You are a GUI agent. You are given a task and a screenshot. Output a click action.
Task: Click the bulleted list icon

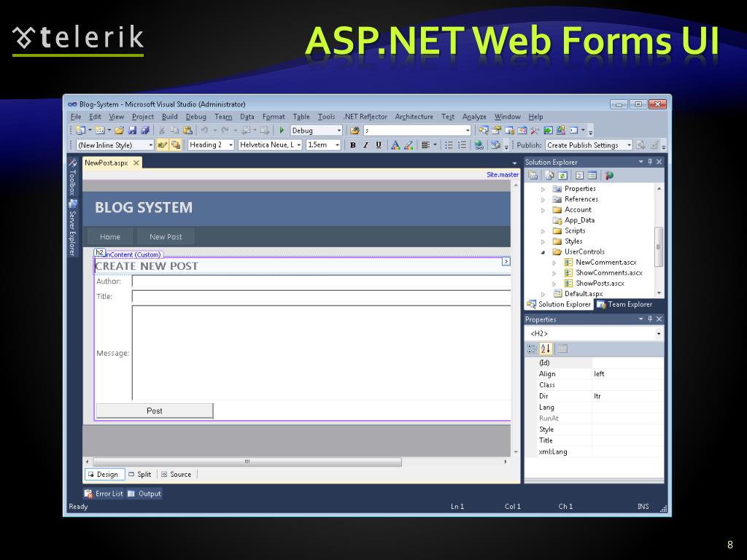click(449, 145)
